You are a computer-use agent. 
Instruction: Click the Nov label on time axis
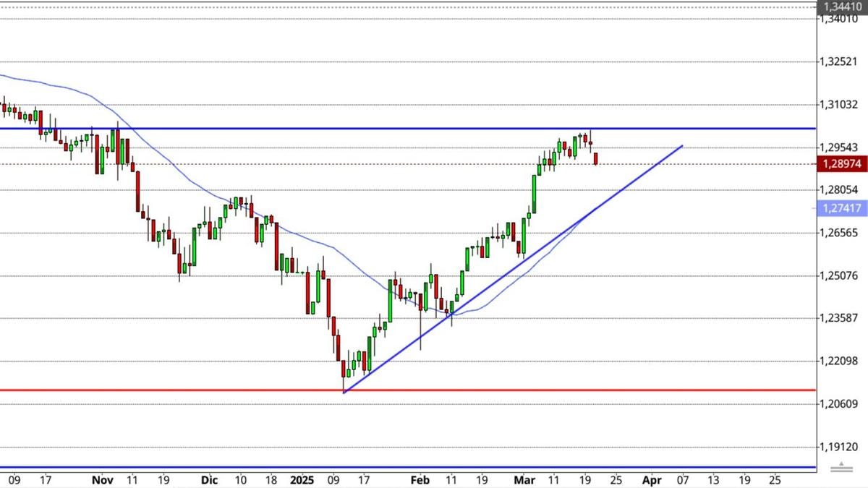103,480
